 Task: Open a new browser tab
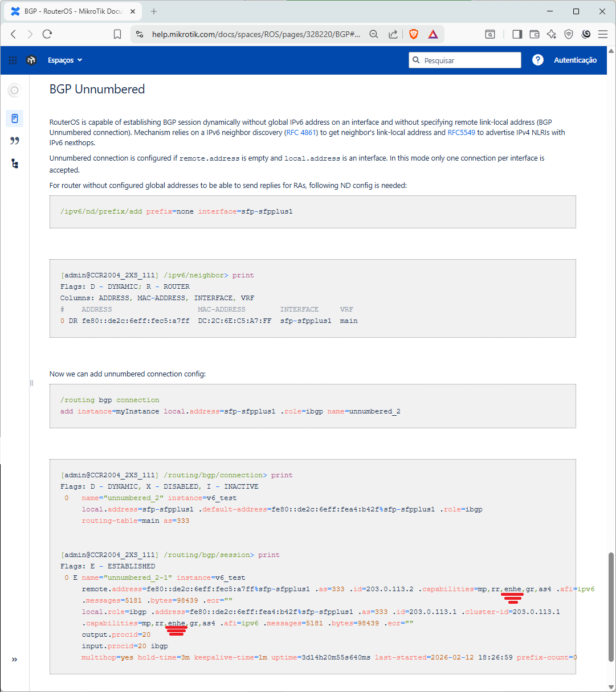(154, 11)
